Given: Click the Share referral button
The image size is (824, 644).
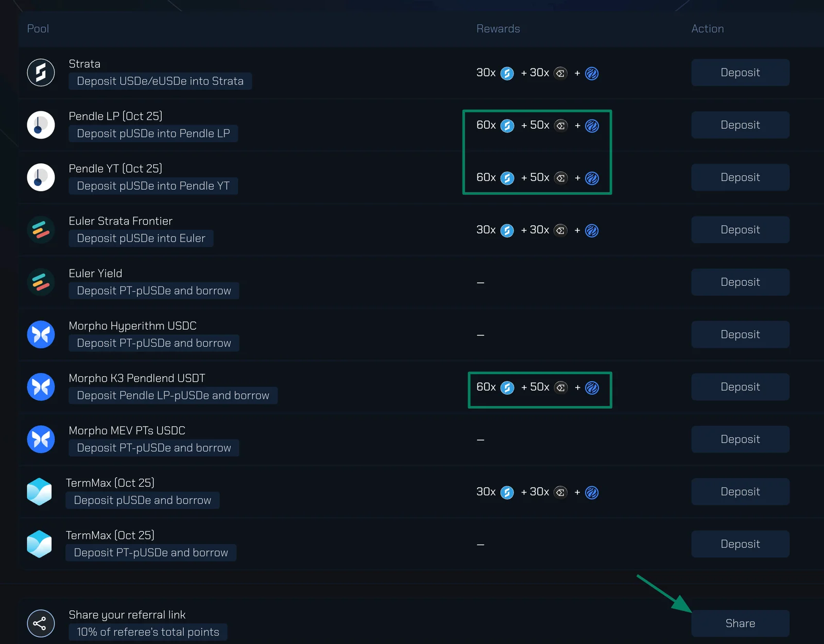Looking at the screenshot, I should pos(740,623).
